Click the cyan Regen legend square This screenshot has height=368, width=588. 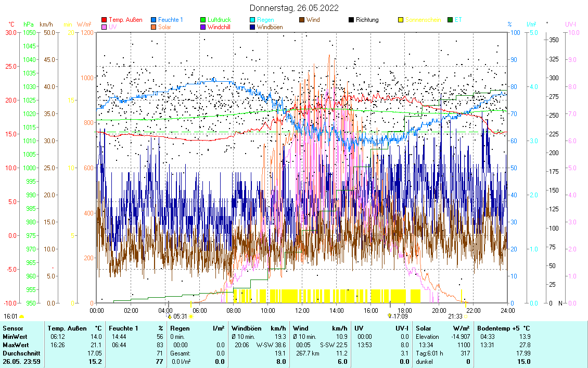pyautogui.click(x=252, y=20)
